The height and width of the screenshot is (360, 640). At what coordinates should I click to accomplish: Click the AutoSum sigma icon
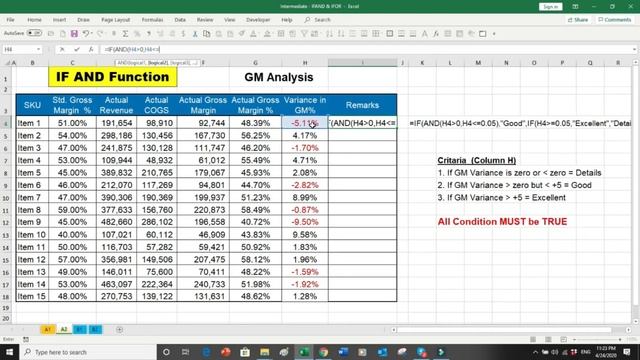click(x=125, y=34)
